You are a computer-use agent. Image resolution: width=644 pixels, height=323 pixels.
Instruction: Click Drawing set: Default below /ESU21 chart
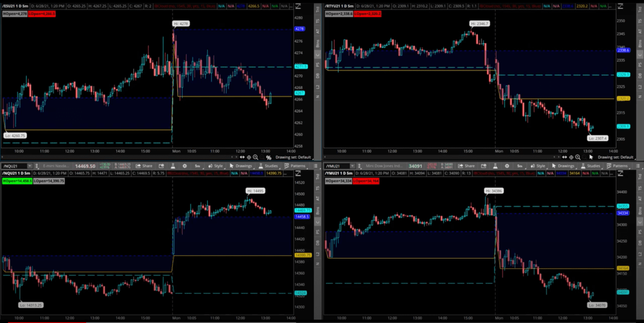click(x=293, y=157)
